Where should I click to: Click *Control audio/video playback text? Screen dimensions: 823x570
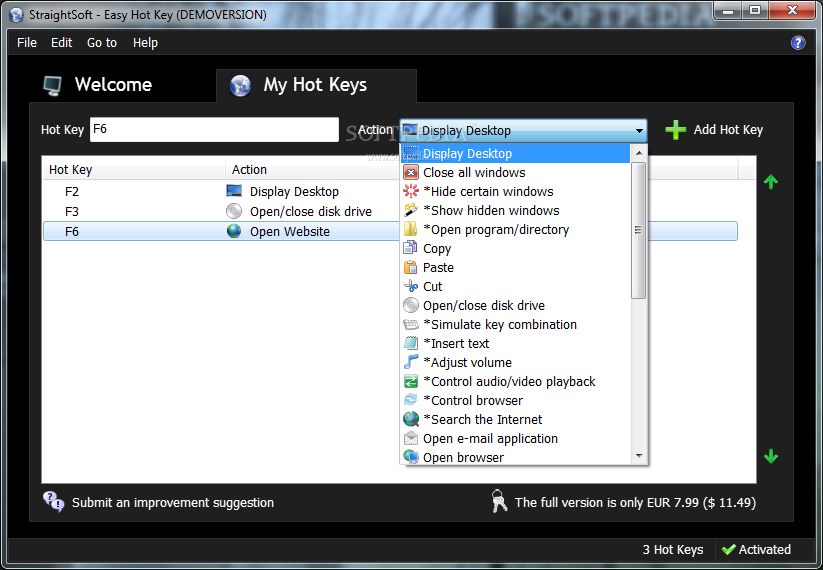509,382
